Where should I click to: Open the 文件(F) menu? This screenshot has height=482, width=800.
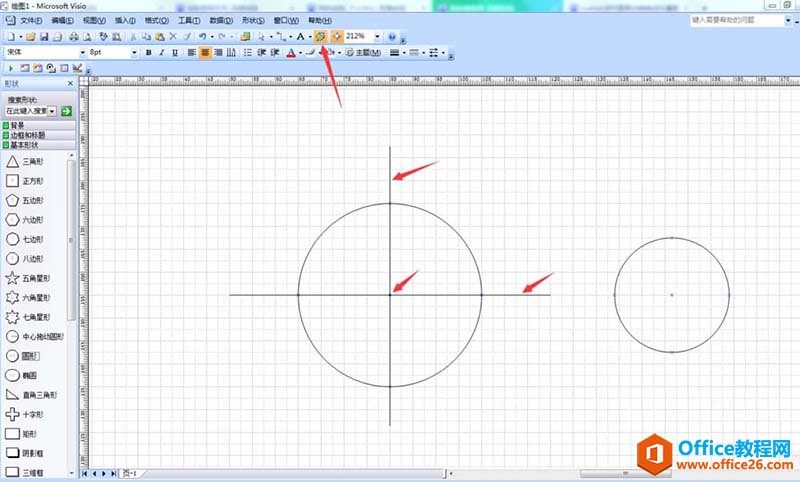[x=31, y=20]
